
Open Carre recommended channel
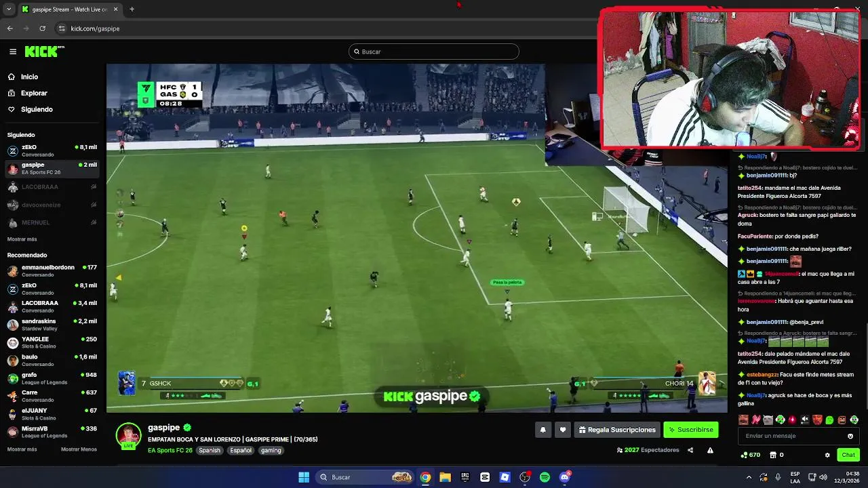tap(53, 396)
